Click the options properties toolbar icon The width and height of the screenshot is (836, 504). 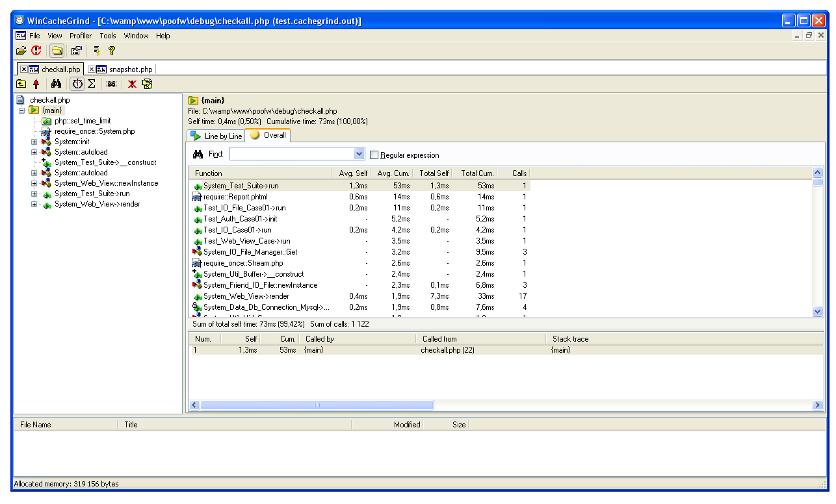coord(76,51)
